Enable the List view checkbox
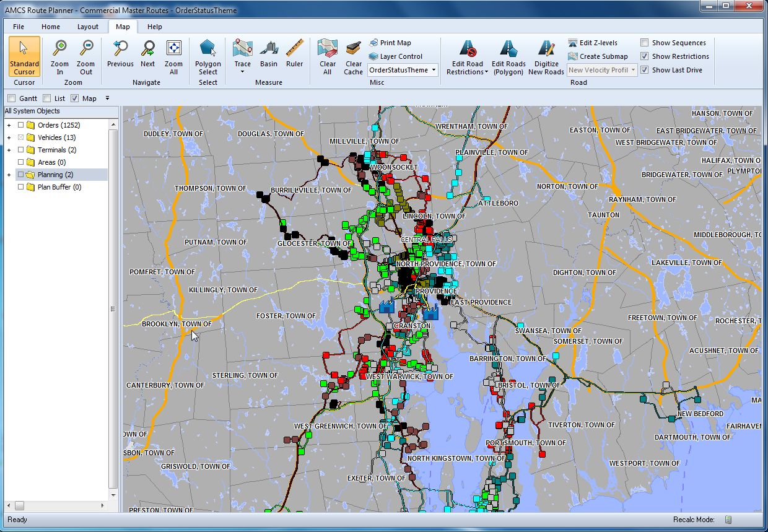 click(x=46, y=98)
